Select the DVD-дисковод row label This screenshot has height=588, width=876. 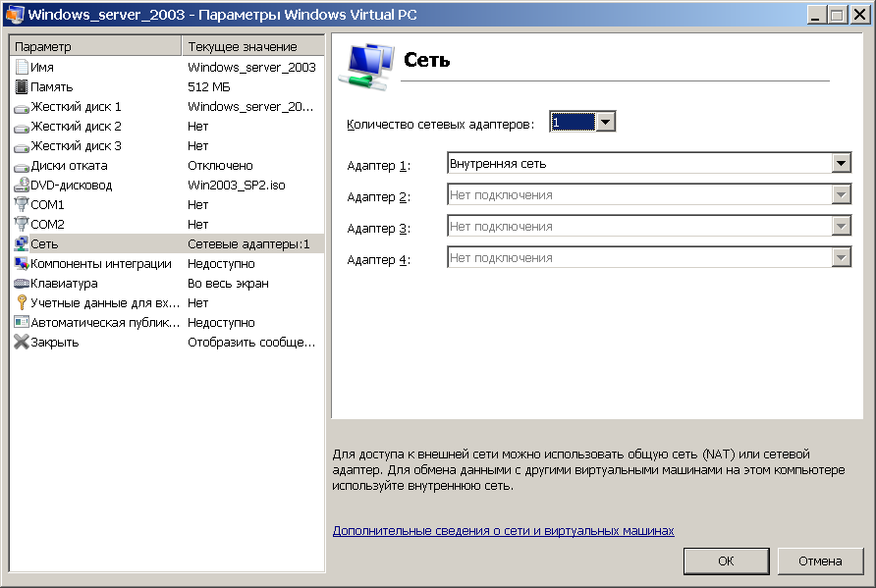pos(72,185)
